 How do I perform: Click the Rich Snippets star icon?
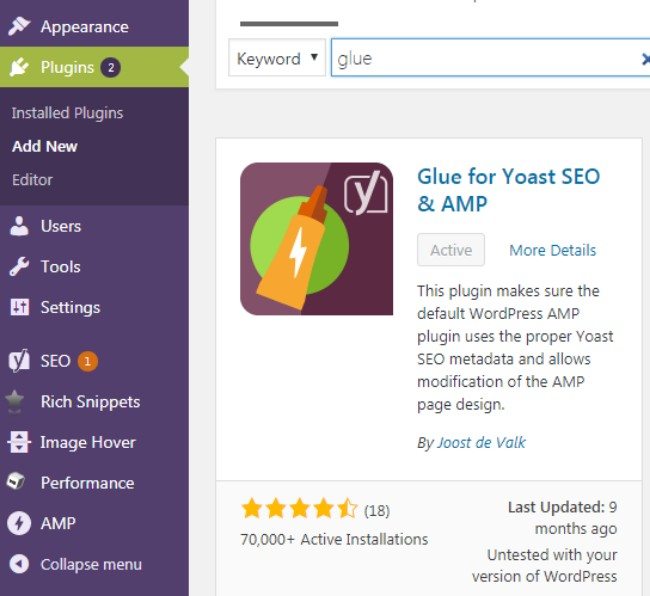tap(15, 402)
